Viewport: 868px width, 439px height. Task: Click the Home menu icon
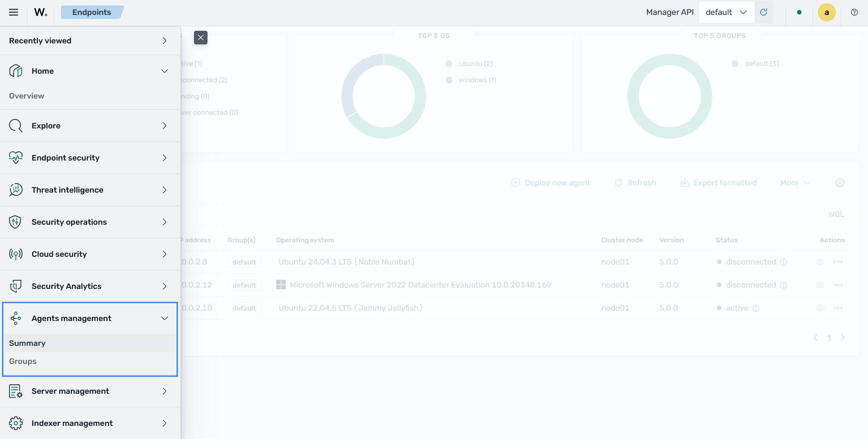16,71
